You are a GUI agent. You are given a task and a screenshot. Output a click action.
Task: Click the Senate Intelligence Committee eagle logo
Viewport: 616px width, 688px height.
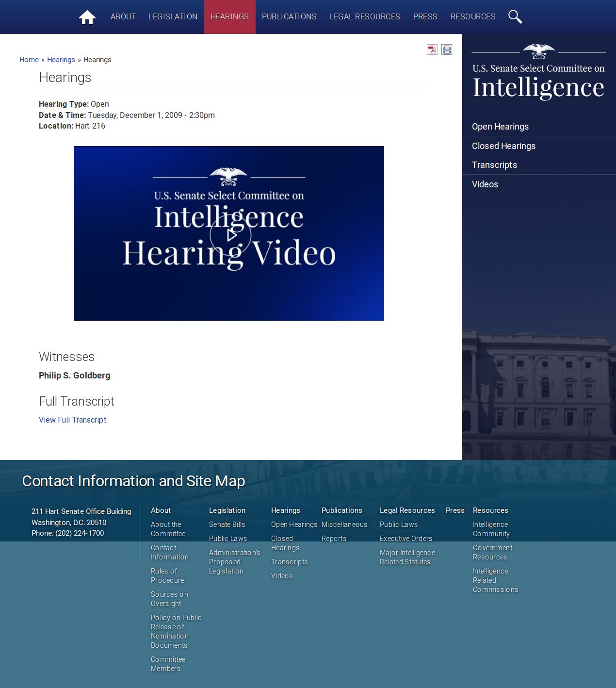coord(538,72)
